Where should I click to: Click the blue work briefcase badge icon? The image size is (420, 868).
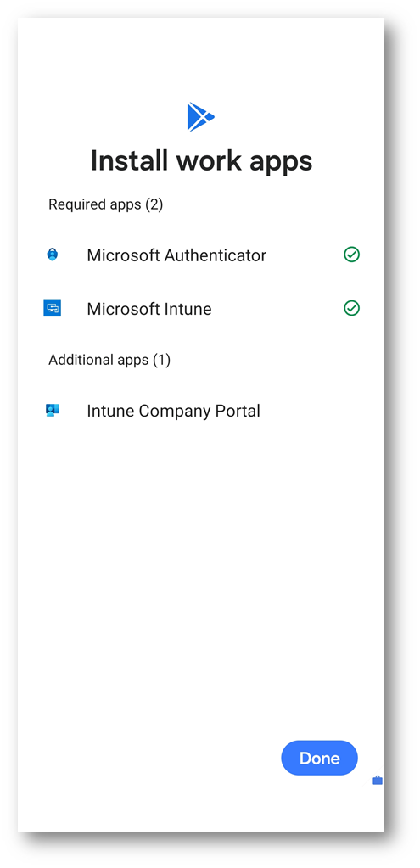click(x=378, y=781)
